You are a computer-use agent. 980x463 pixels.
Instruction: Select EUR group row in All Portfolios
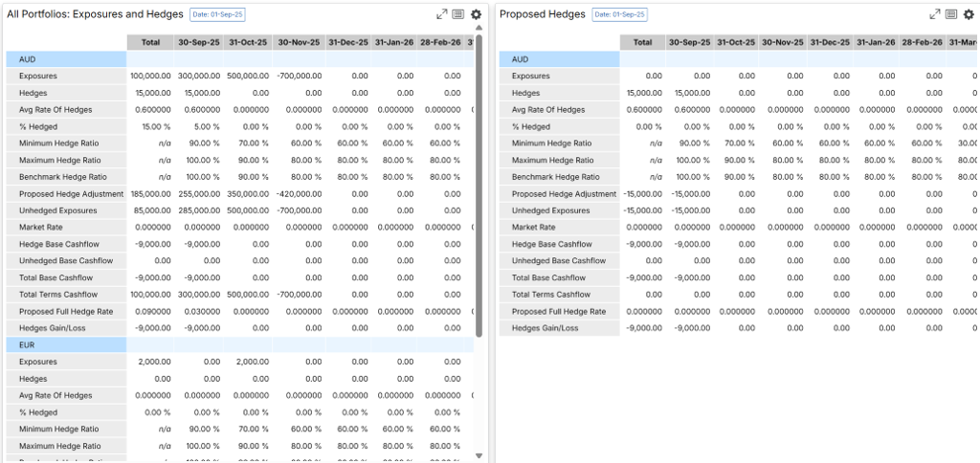tap(240, 345)
